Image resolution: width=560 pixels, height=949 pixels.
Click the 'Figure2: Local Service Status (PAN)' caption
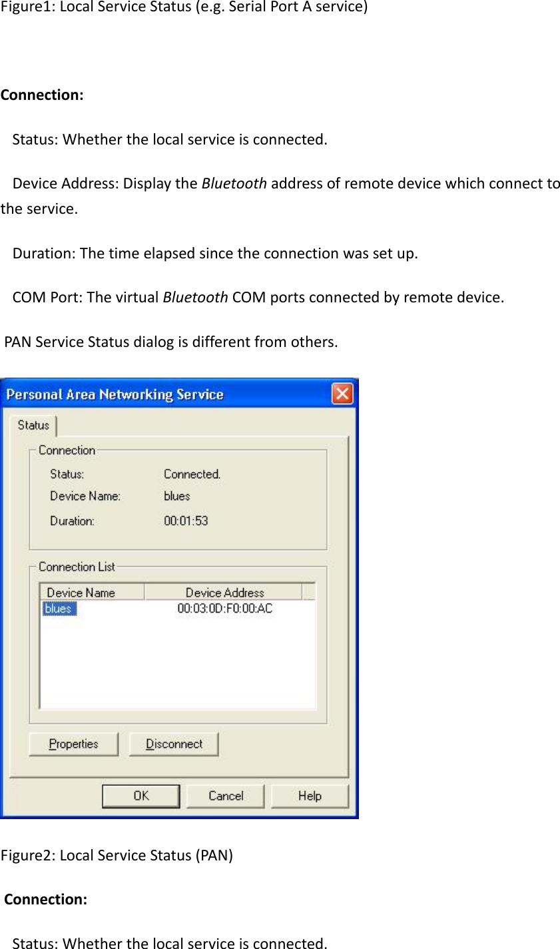(x=117, y=855)
